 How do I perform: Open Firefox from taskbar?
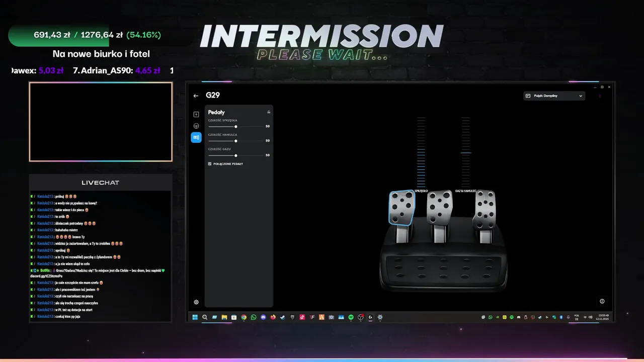coord(273,317)
